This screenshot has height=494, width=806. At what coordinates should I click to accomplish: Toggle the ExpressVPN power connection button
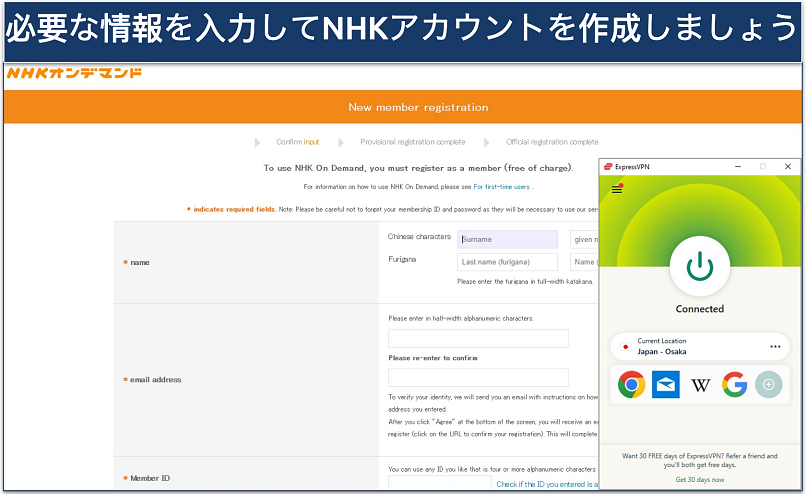pyautogui.click(x=700, y=267)
